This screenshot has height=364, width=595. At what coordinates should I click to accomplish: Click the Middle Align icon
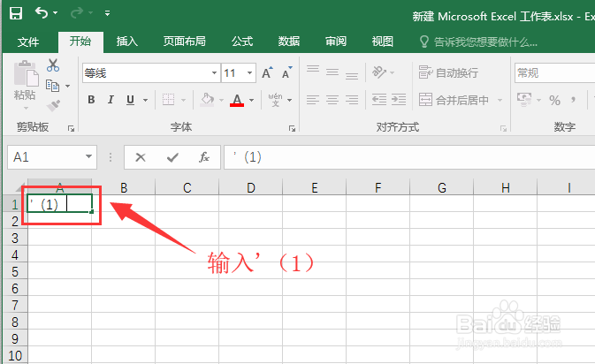[x=332, y=72]
